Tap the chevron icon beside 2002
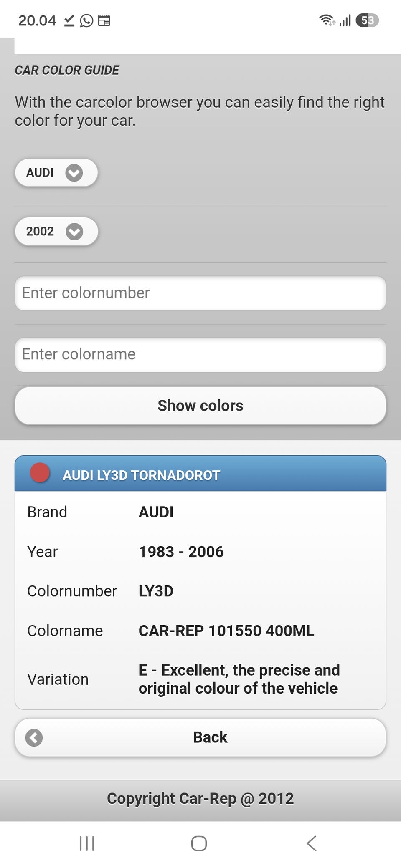Viewport: 401px width, 868px height. pyautogui.click(x=74, y=232)
